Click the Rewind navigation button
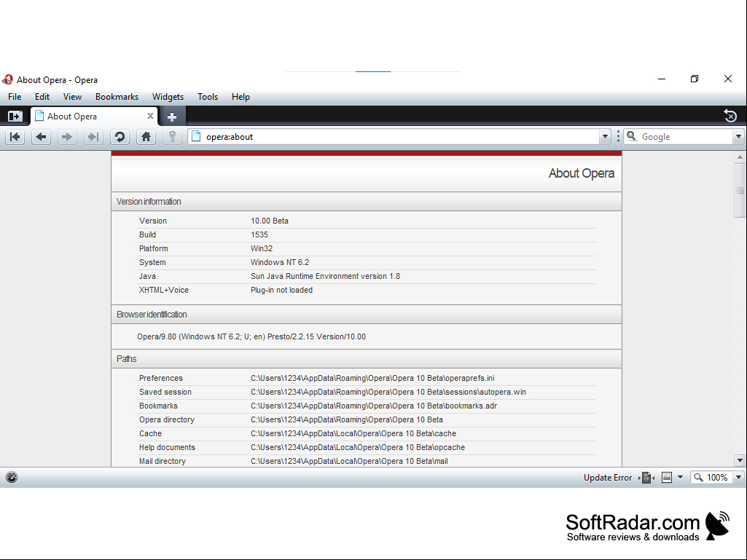747x560 pixels. 15,137
